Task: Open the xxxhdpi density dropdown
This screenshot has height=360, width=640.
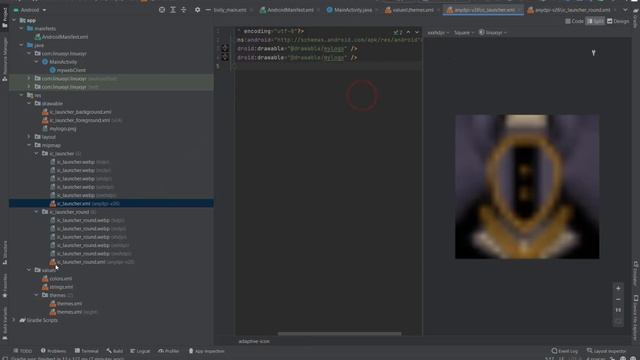Action: click(438, 33)
